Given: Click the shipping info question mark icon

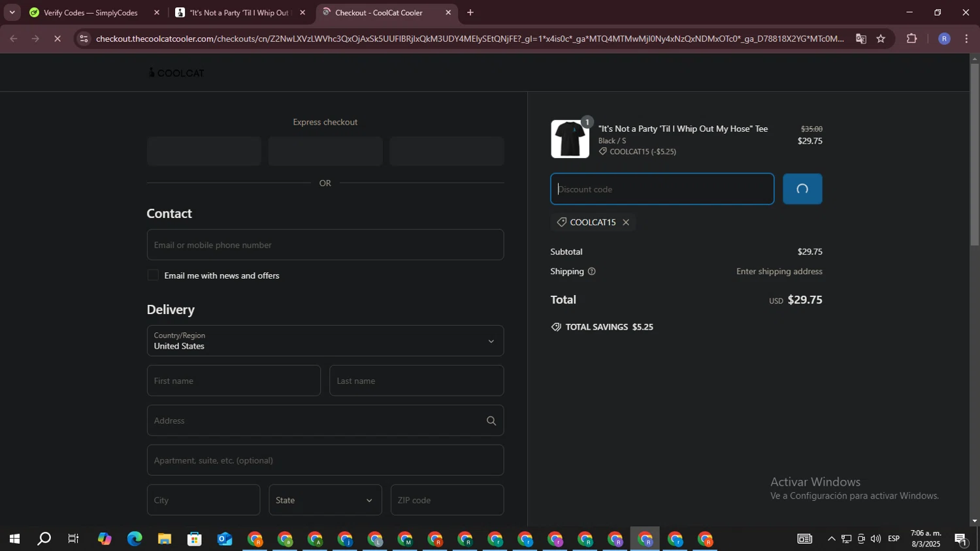Looking at the screenshot, I should [591, 272].
